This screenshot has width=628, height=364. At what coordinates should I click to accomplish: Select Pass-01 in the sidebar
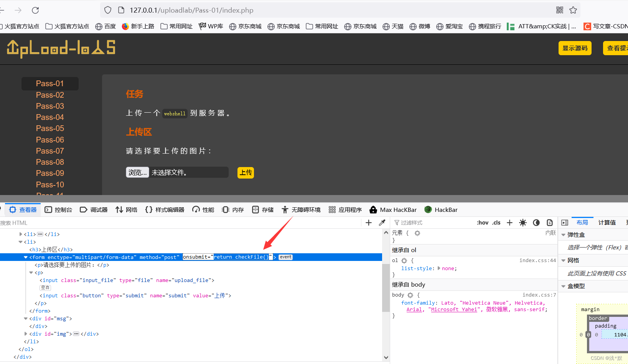pos(50,84)
